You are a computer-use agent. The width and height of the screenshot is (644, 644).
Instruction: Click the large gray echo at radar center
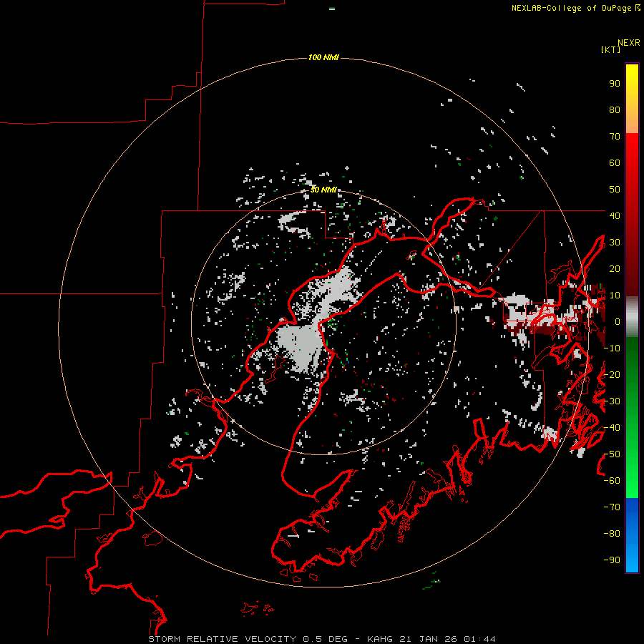point(302,343)
